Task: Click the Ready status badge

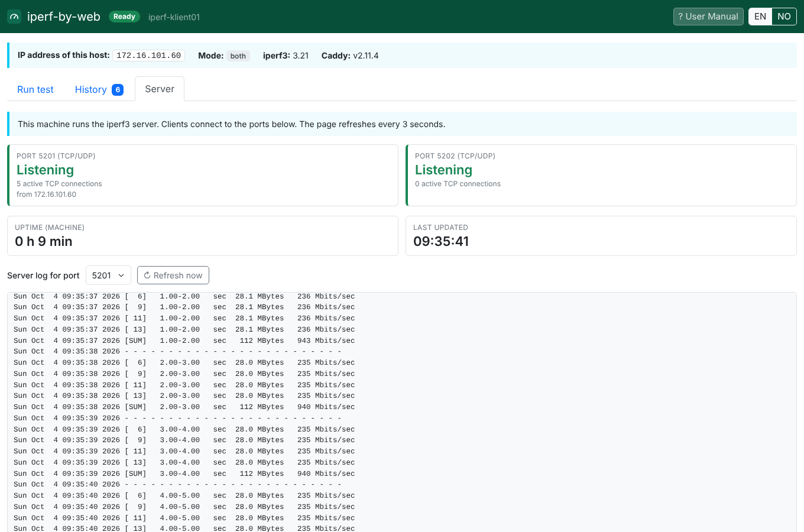Action: [124, 17]
